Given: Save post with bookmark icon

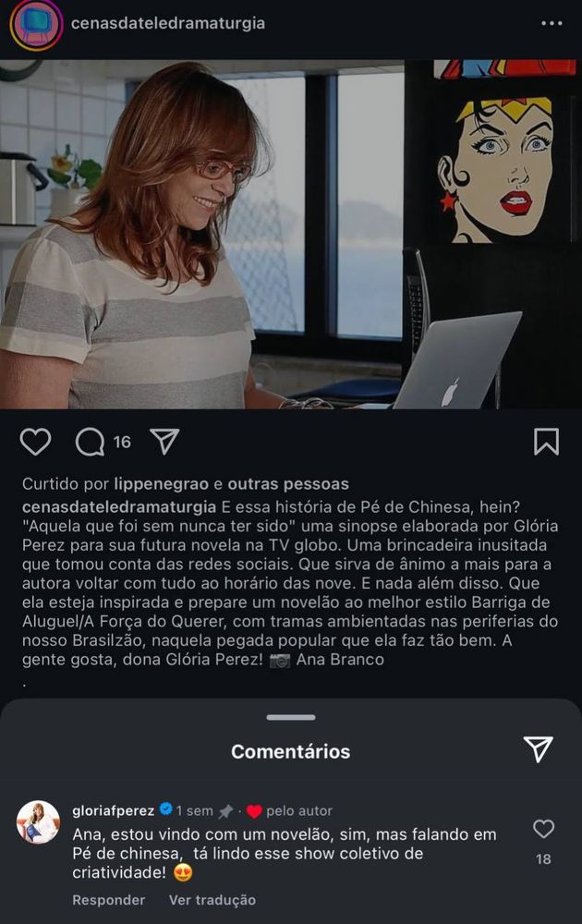Looking at the screenshot, I should point(546,442).
